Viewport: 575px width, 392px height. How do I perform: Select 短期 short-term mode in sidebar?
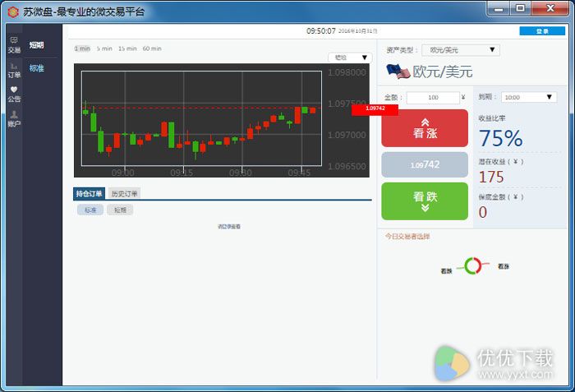(x=36, y=45)
